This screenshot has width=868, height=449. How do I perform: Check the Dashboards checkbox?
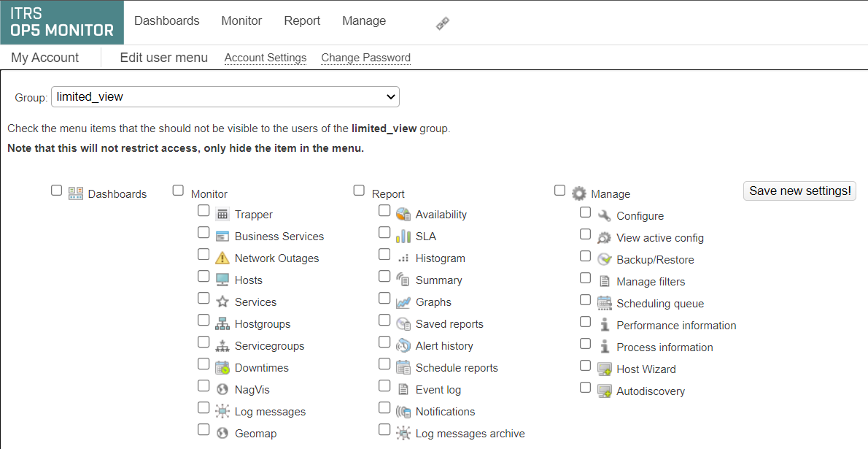pos(56,190)
